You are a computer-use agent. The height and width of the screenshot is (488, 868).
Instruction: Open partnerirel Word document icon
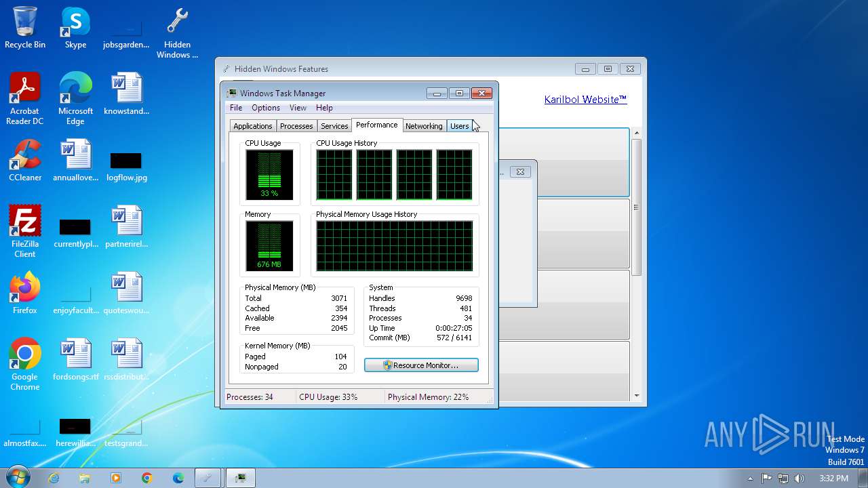click(126, 227)
